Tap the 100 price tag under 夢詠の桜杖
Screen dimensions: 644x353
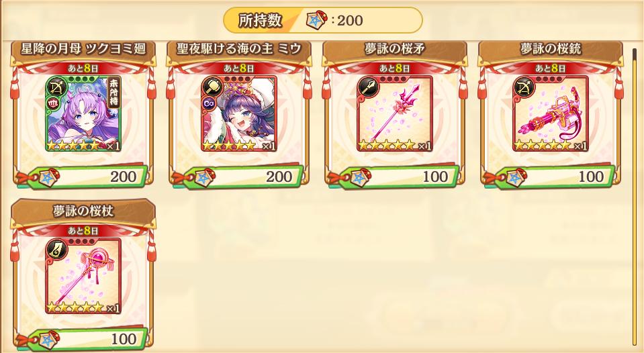click(x=82, y=339)
